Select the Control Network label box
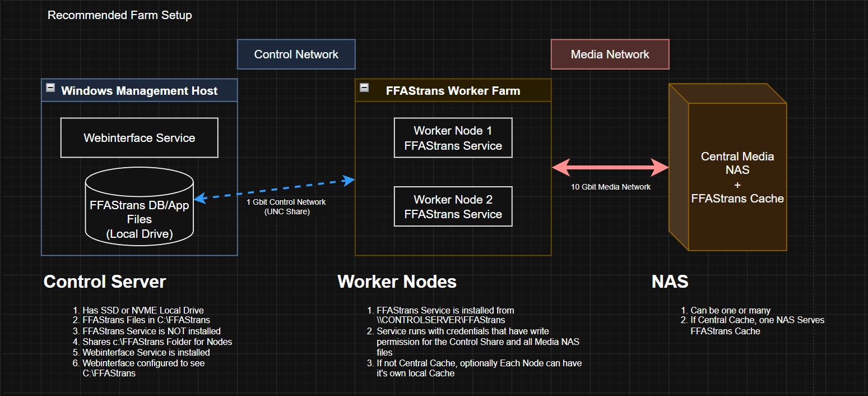Screen dimensions: 868x396 [x=296, y=54]
